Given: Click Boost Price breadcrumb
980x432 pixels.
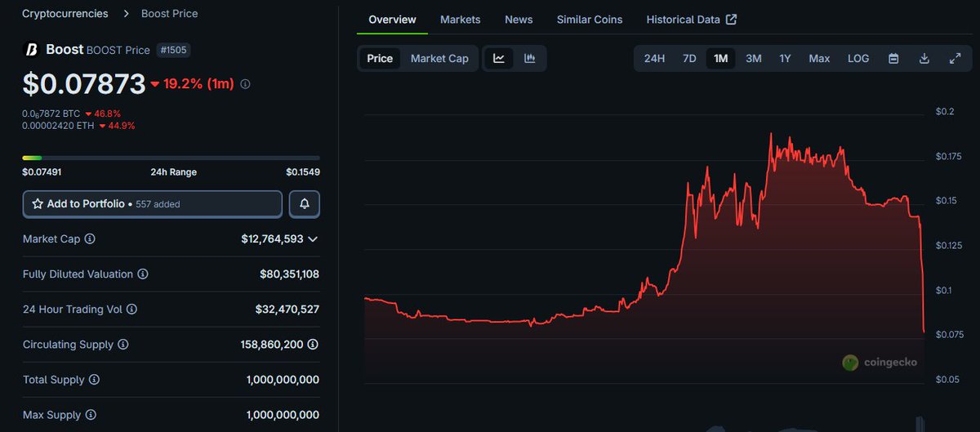Looking at the screenshot, I should (169, 13).
